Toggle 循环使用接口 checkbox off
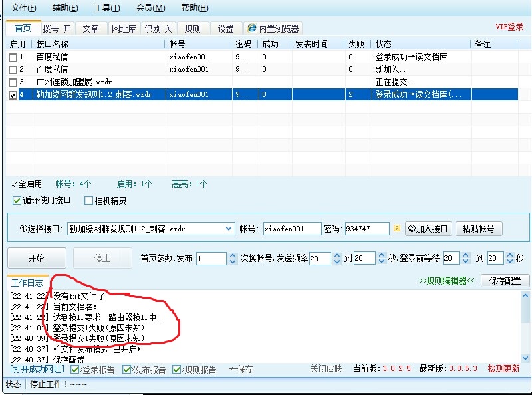This screenshot has width=532, height=395. [16, 201]
